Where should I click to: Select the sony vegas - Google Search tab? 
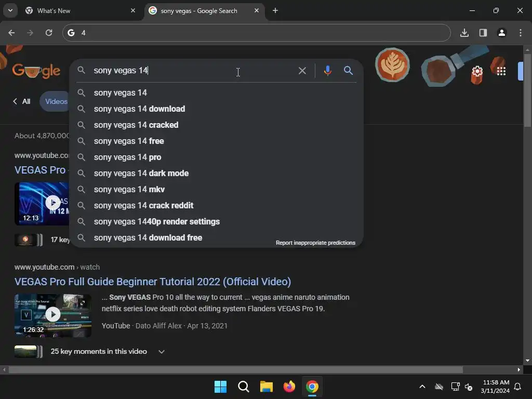point(204,11)
